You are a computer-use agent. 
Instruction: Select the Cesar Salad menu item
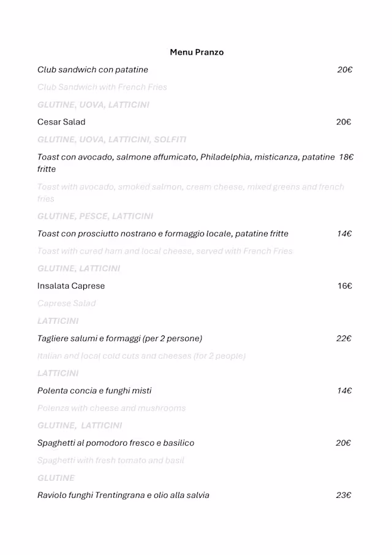tap(61, 122)
